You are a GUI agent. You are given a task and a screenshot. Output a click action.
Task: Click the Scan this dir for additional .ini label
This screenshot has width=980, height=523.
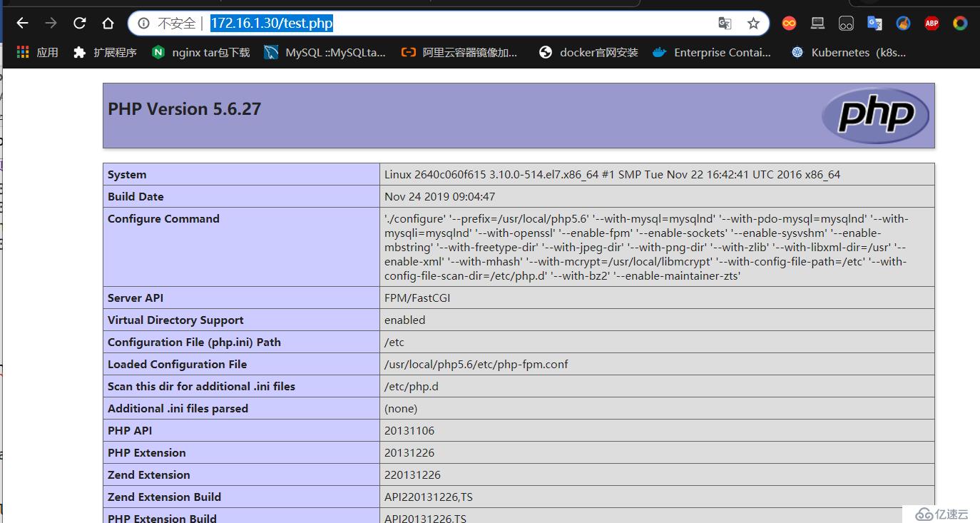(x=201, y=386)
